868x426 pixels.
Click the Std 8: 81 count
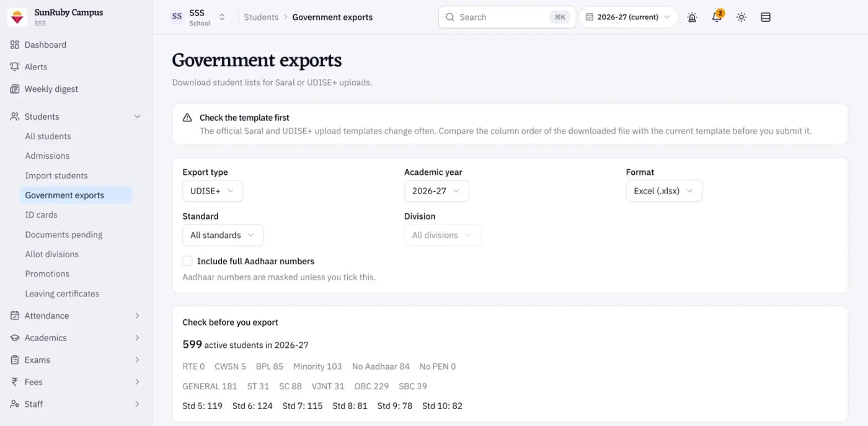click(x=350, y=406)
